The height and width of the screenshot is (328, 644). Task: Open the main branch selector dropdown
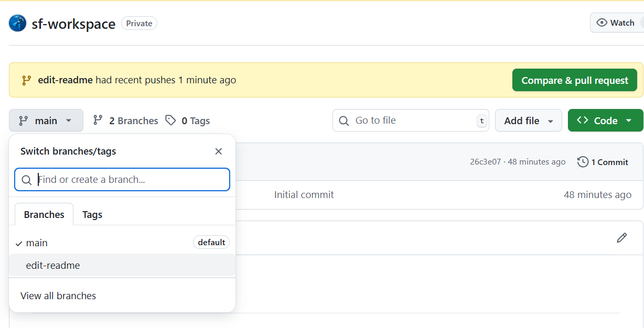pyautogui.click(x=46, y=121)
